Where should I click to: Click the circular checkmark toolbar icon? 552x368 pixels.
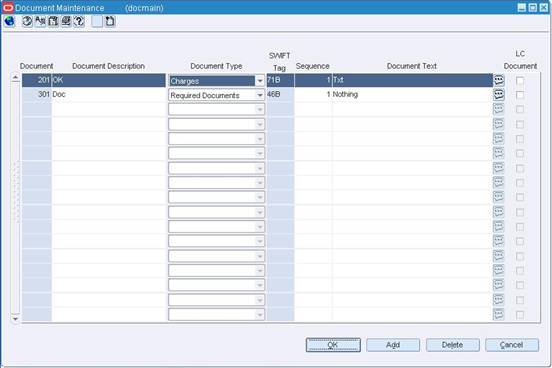[x=27, y=21]
